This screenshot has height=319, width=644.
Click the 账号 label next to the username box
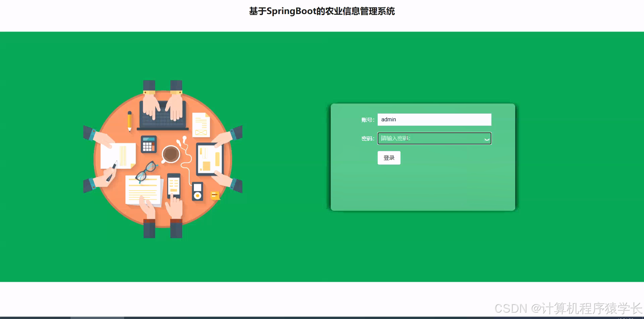pos(367,119)
